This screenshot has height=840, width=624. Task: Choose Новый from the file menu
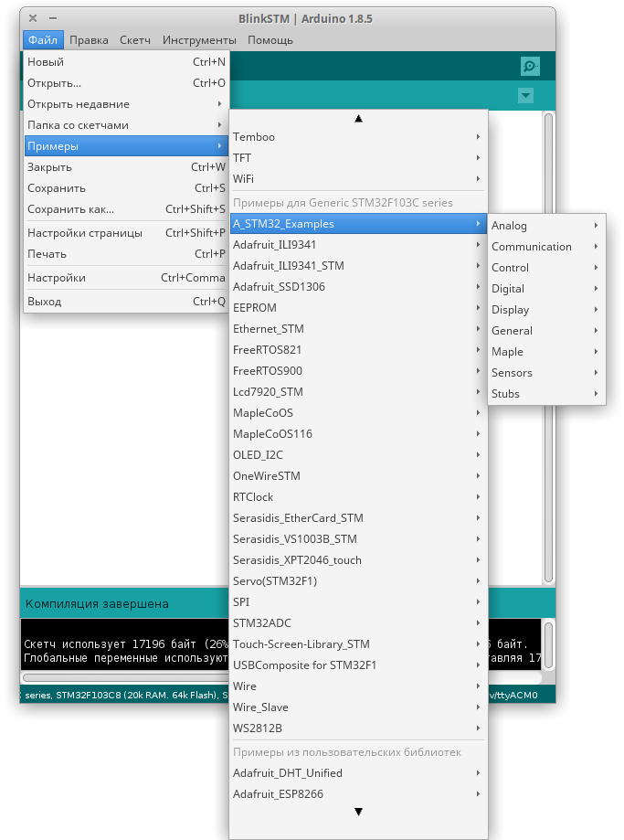tap(126, 62)
